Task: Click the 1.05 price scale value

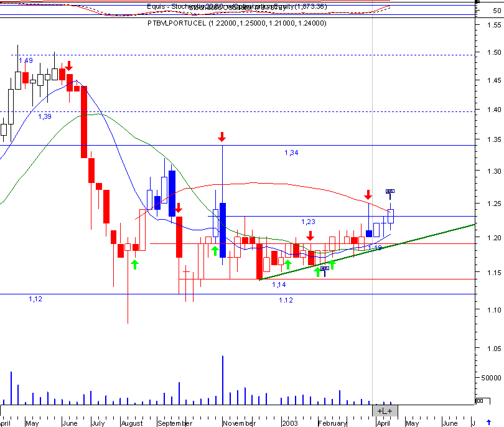Action: (494, 349)
